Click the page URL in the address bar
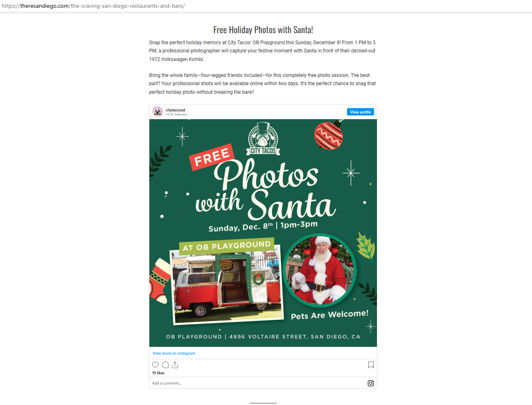This screenshot has width=532, height=405. click(93, 6)
